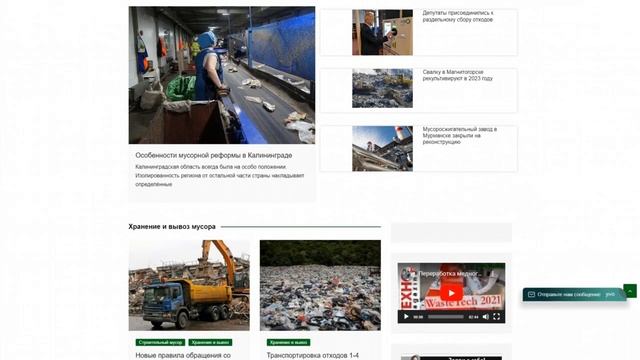Click the message envelope icon in chat widget
This screenshot has height=360, width=640.
coord(531,294)
